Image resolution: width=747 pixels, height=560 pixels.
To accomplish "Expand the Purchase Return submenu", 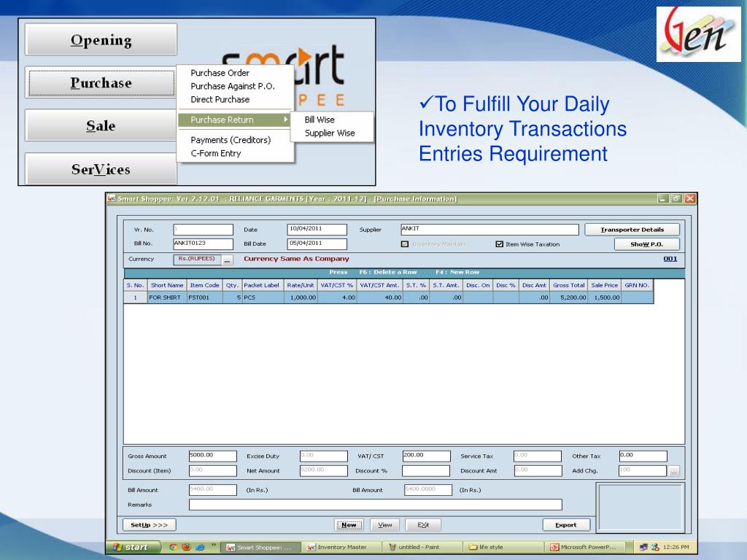I will point(234,120).
